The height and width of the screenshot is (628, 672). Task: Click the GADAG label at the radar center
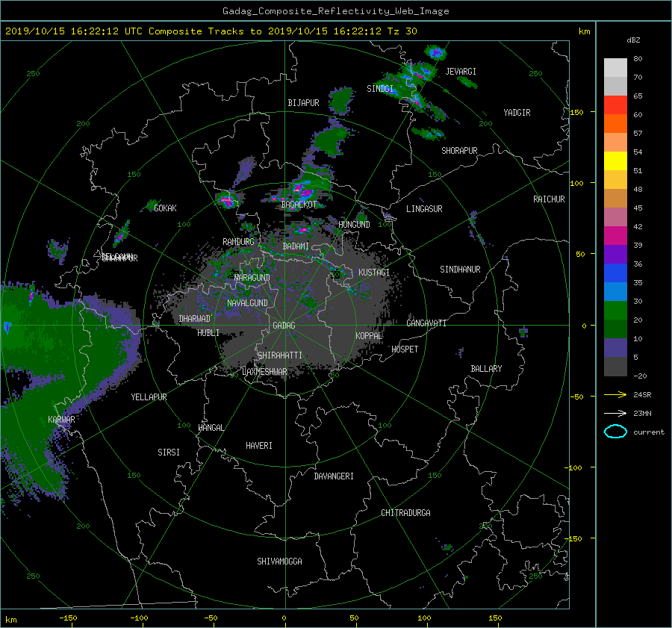click(284, 326)
